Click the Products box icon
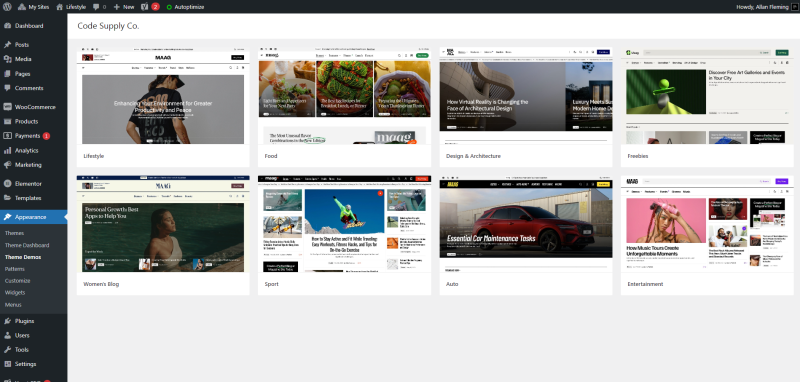This screenshot has width=800, height=382. coord(8,121)
